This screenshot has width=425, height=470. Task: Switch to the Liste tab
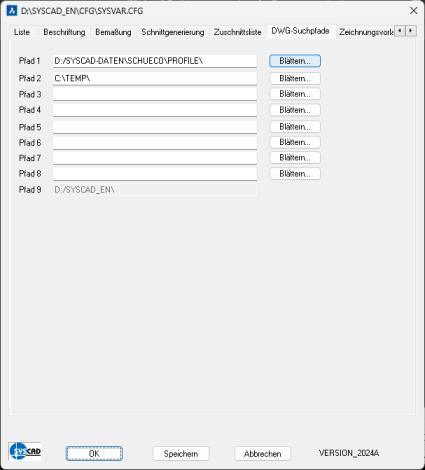(22, 32)
